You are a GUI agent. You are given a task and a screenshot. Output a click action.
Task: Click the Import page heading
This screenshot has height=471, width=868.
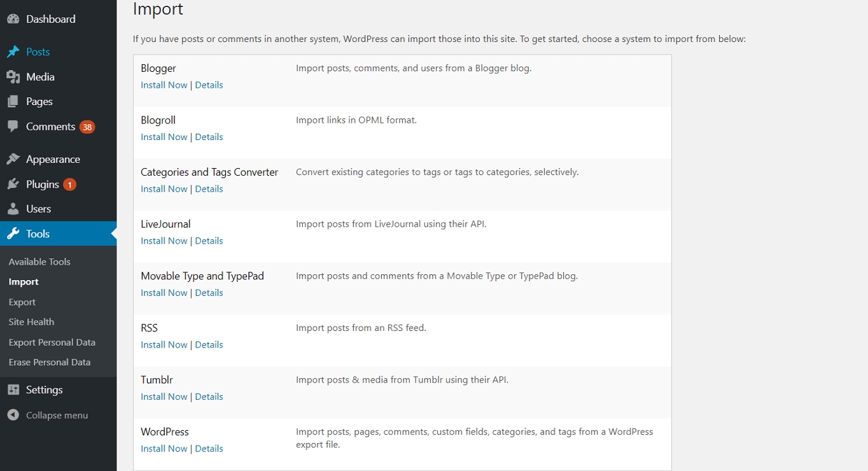tap(158, 9)
